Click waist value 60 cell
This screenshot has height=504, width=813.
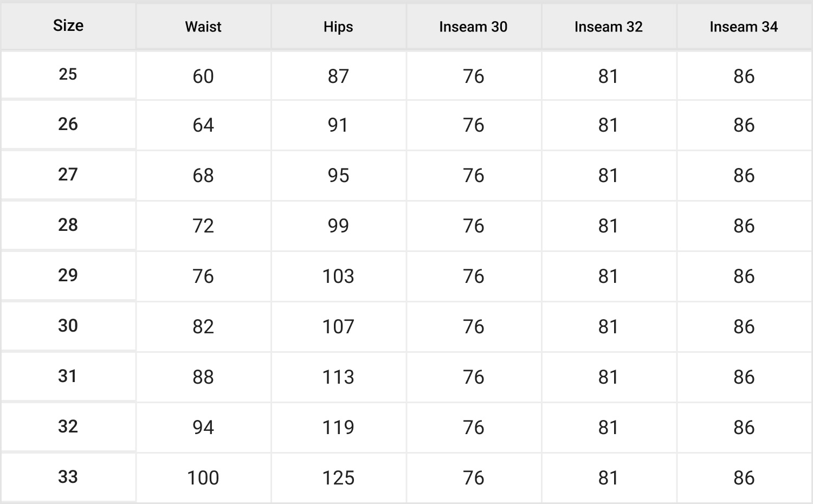203,76
